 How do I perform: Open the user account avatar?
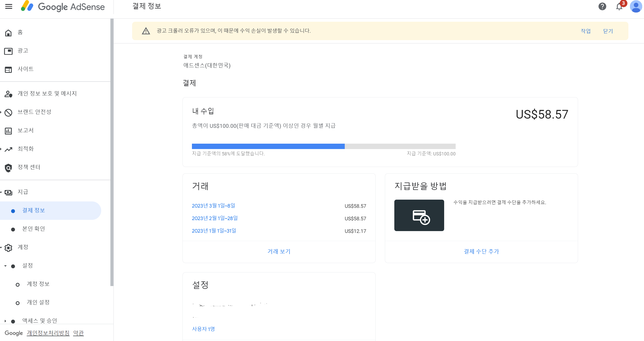point(636,6)
